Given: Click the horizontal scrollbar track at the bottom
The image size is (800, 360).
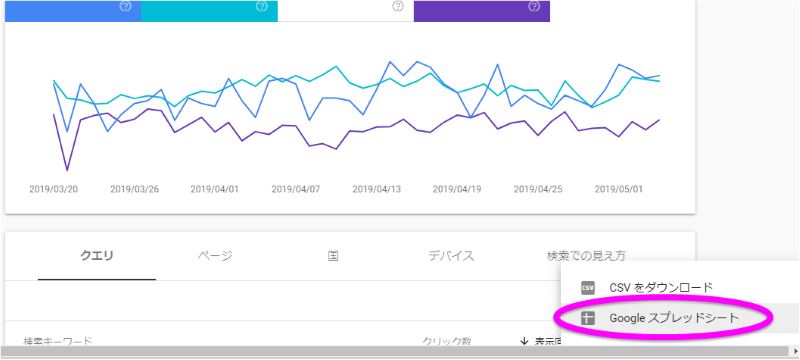Looking at the screenshot, I should point(395,351).
